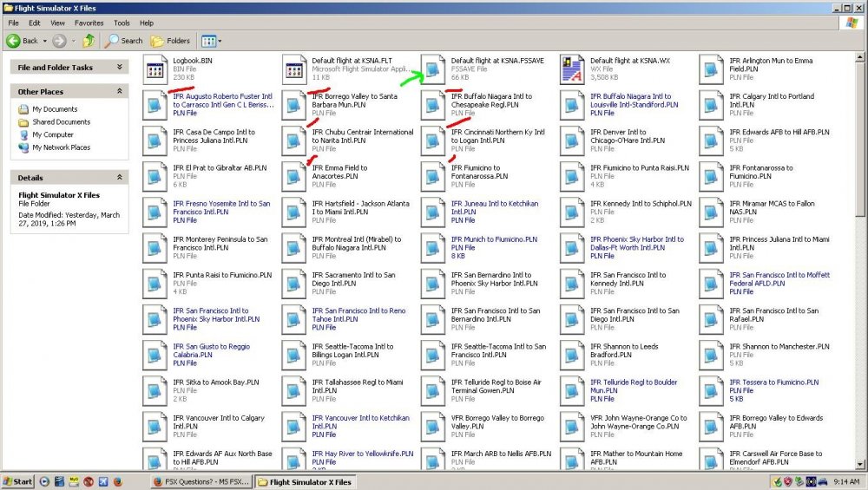The height and width of the screenshot is (490, 868).
Task: Select Default flight at KSNA.FSSAVE icon
Action: pos(433,69)
